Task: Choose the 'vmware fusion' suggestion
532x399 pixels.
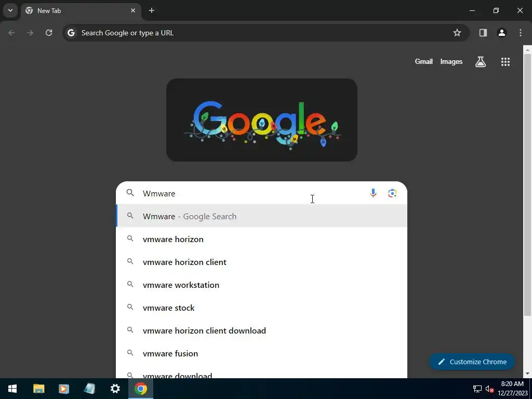Action: 262,353
